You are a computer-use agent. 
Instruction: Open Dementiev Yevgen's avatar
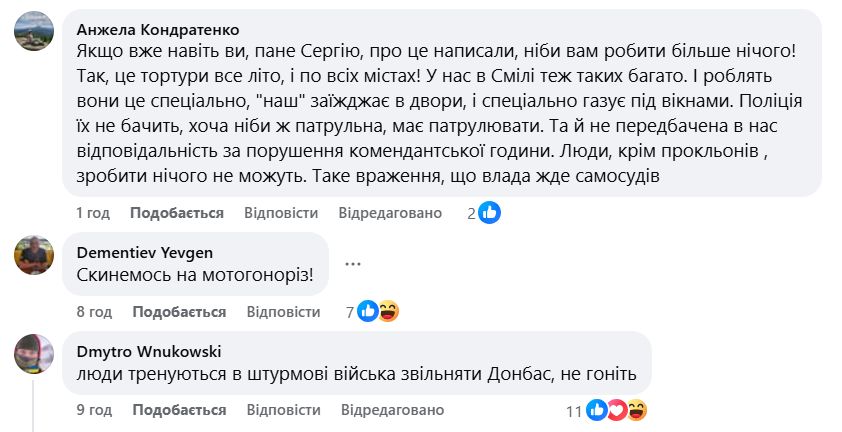[33, 255]
